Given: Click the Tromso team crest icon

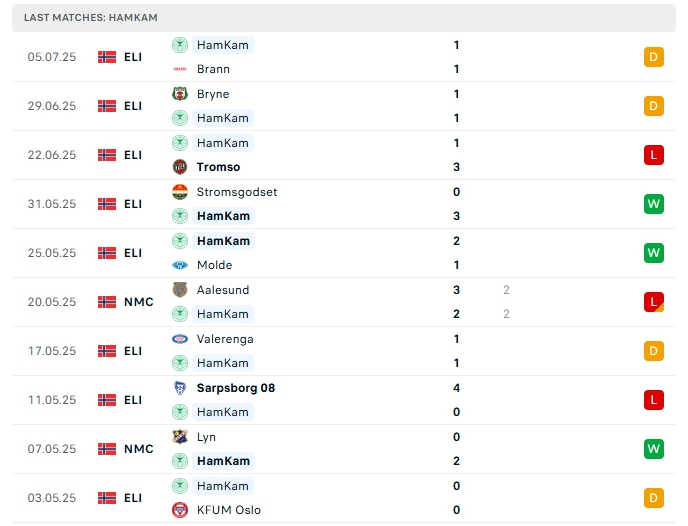Looking at the screenshot, I should coord(180,167).
